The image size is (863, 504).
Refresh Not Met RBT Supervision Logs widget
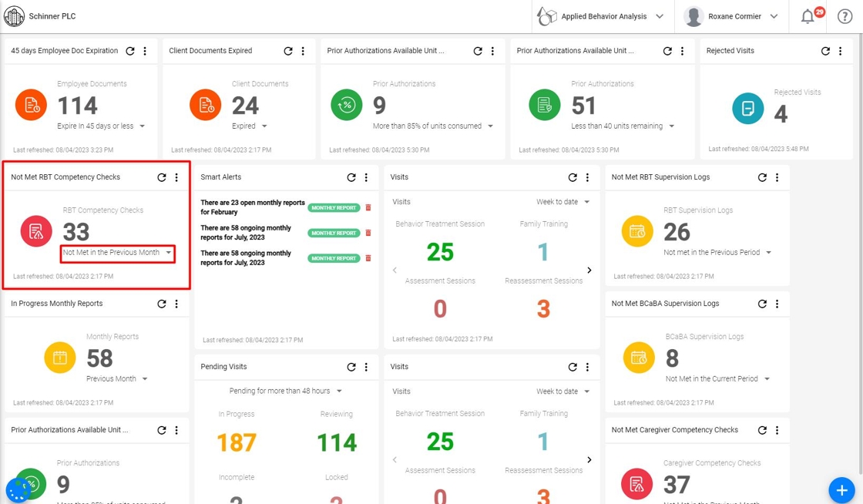pyautogui.click(x=762, y=178)
